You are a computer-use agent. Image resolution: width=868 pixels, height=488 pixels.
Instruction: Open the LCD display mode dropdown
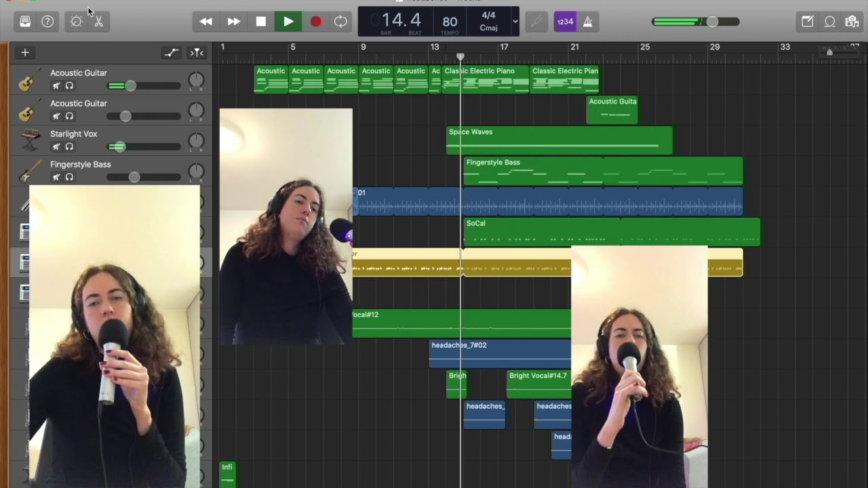click(515, 22)
